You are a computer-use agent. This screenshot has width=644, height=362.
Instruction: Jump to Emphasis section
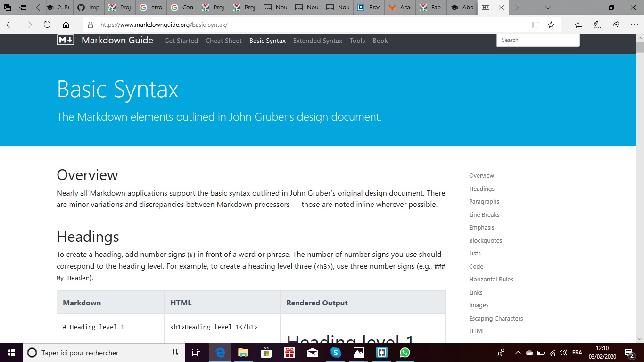pyautogui.click(x=482, y=228)
